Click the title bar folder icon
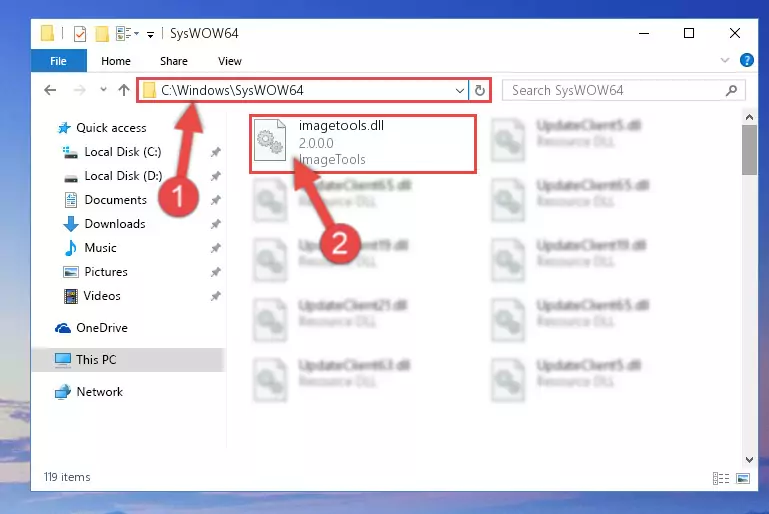Image resolution: width=769 pixels, height=514 pixels. coord(48,33)
